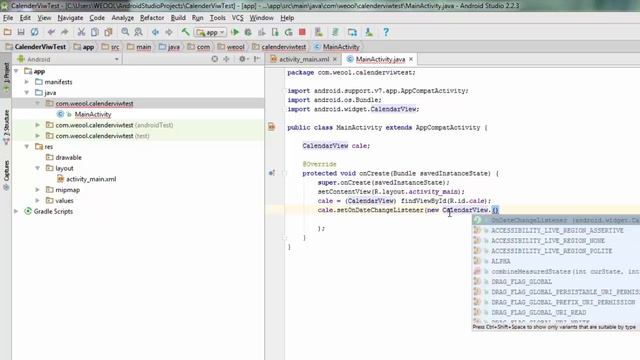640x360 pixels.
Task: Click the Collapse All icon in project panel
Action: [x=226, y=59]
